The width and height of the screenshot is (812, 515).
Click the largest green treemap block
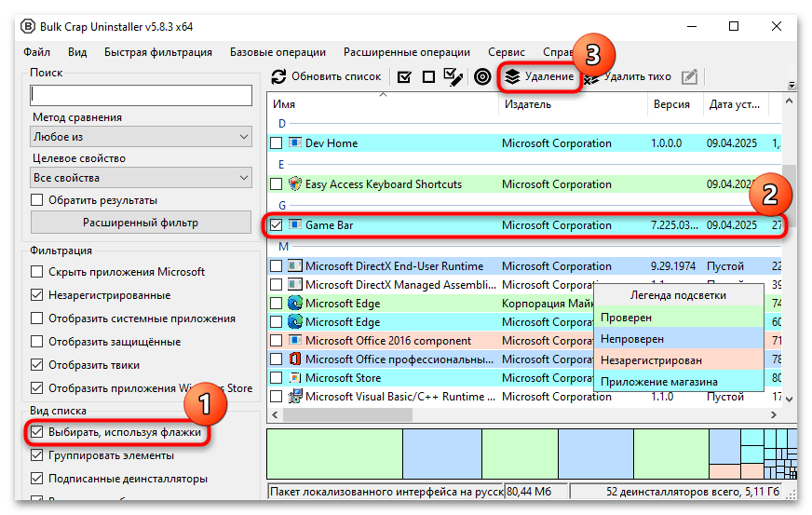click(x=334, y=454)
